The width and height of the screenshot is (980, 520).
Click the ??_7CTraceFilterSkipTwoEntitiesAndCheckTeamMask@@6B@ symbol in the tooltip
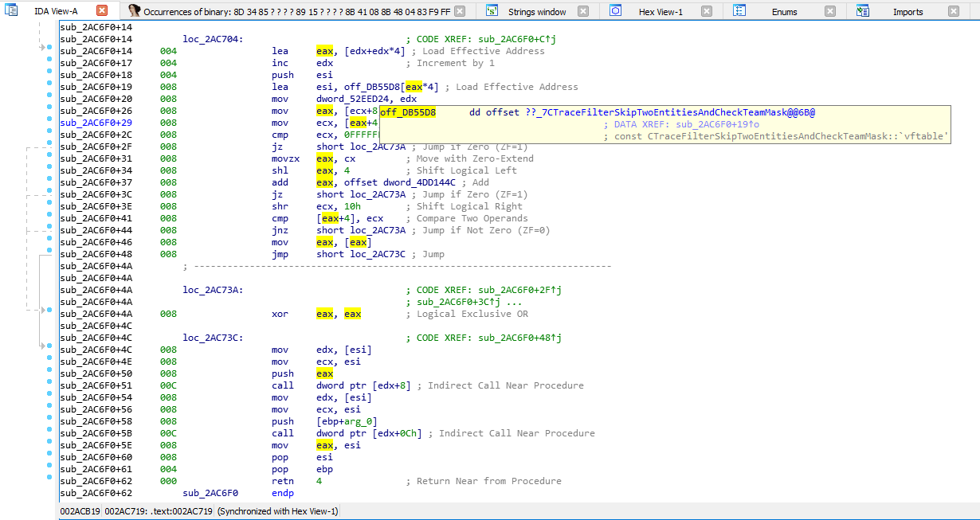point(671,112)
